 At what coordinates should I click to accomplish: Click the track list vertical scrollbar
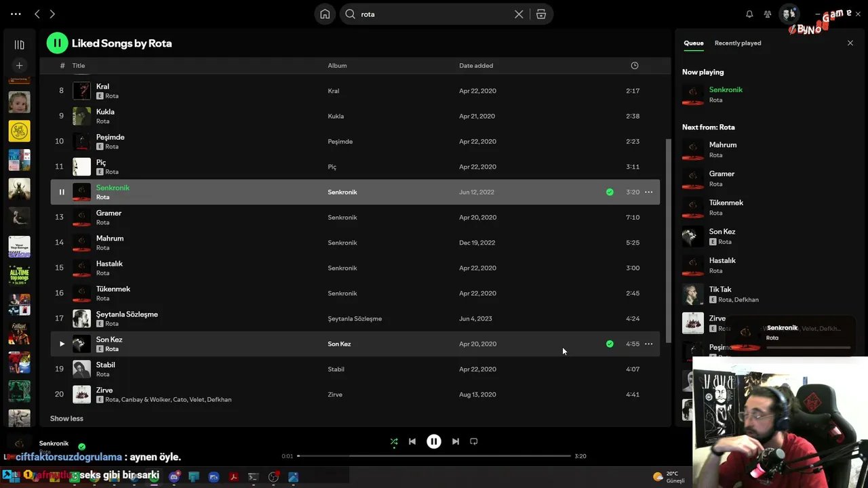[x=668, y=241]
